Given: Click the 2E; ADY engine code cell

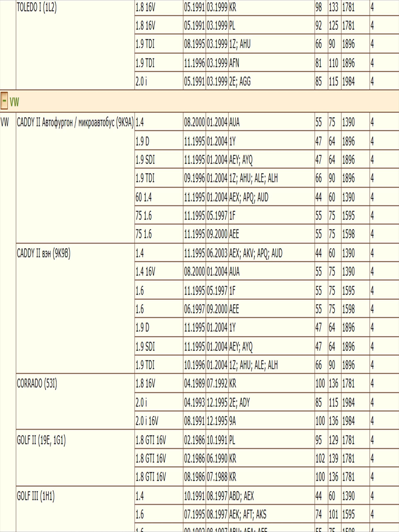Looking at the screenshot, I should pos(239,402).
